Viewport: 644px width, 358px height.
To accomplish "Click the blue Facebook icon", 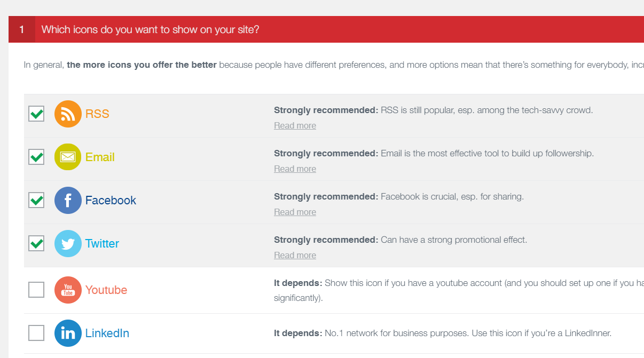I will [x=68, y=200].
